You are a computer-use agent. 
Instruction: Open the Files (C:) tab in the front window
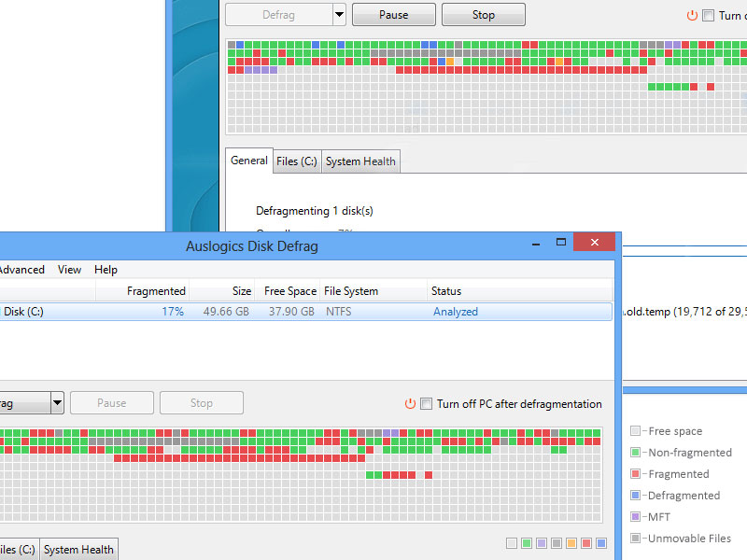(x=19, y=550)
